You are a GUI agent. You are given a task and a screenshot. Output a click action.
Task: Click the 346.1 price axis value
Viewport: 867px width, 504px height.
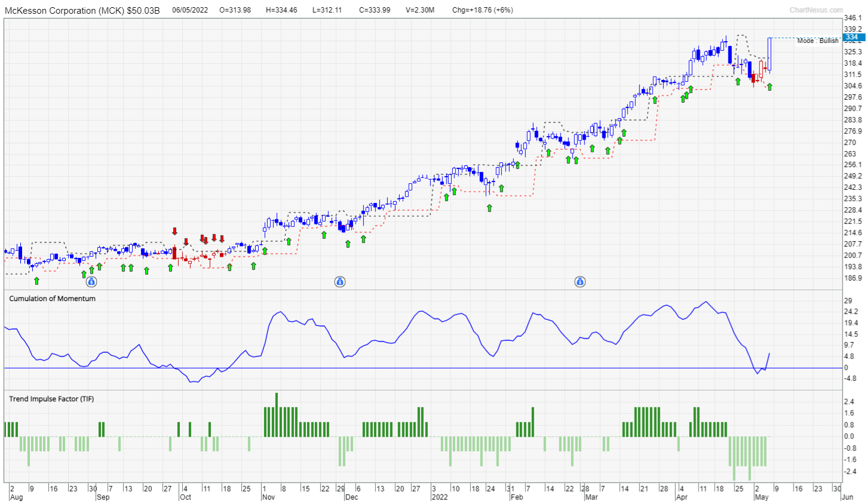pyautogui.click(x=853, y=19)
